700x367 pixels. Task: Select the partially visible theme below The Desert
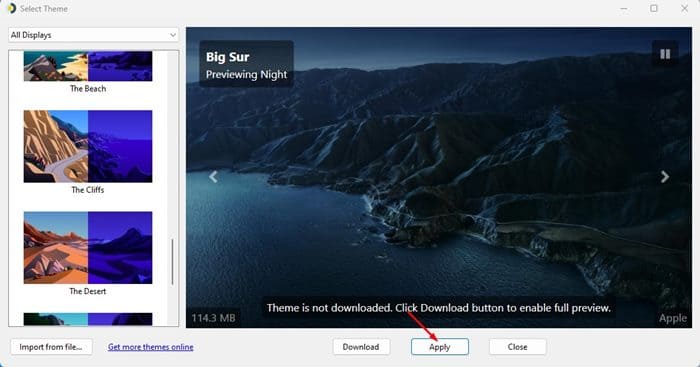[x=88, y=319]
